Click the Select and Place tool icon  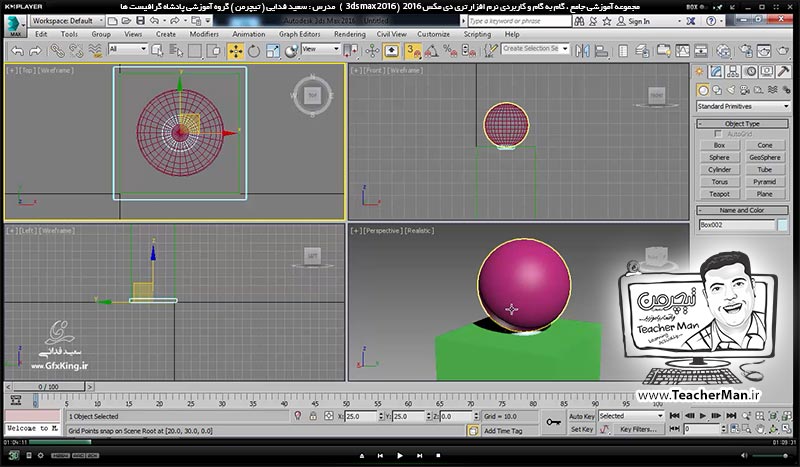pos(291,51)
